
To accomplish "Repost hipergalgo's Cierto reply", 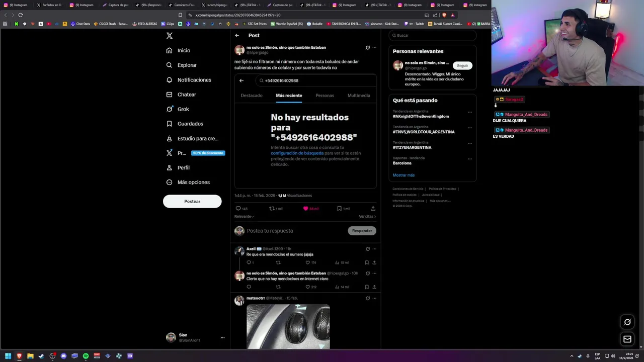I will [278, 287].
